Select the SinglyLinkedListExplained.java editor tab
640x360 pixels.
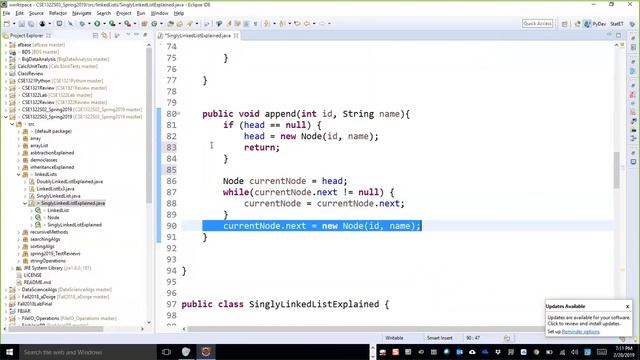click(x=198, y=36)
